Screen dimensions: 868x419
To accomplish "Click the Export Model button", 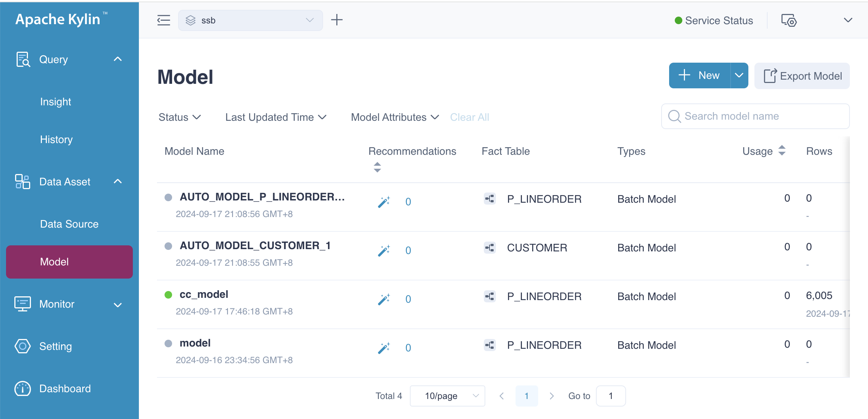I will (x=802, y=76).
